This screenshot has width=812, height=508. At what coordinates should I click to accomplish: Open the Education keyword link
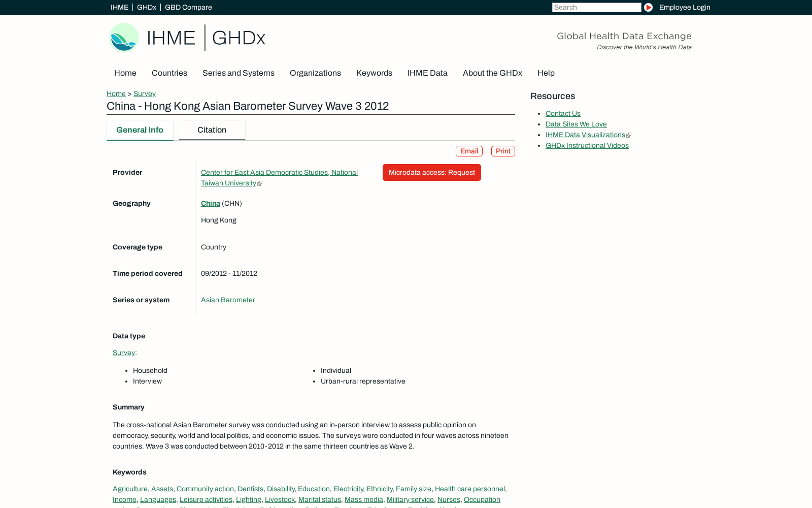314,489
